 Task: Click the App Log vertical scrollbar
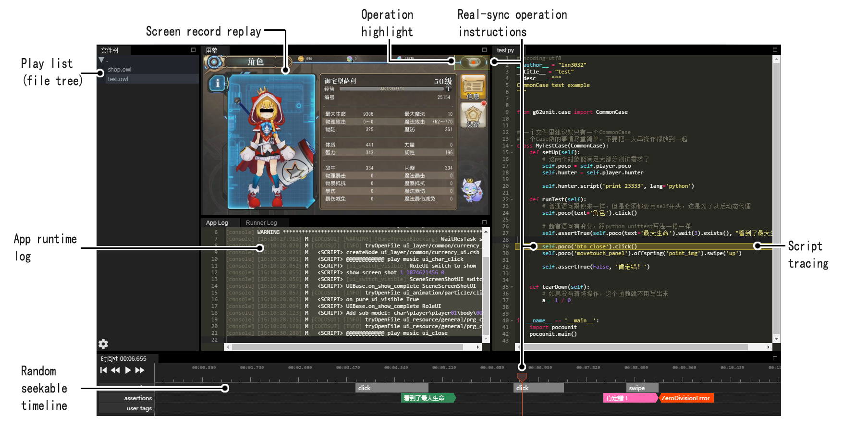coord(486,295)
